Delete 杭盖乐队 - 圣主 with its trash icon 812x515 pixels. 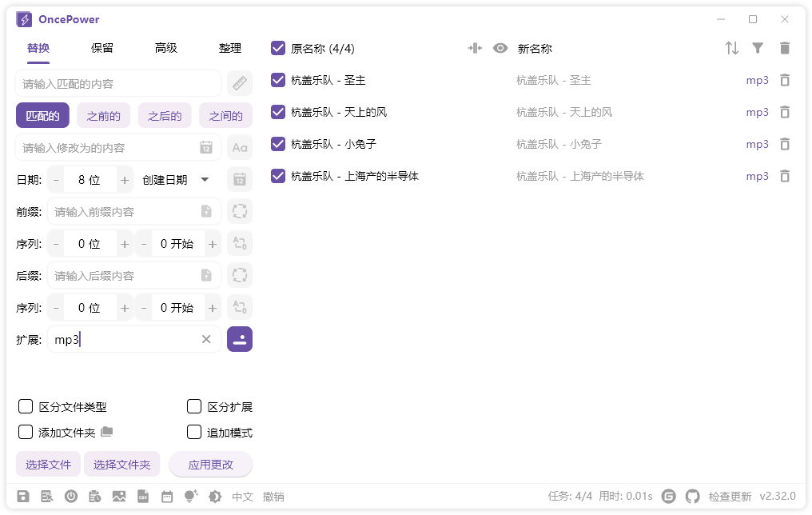(784, 80)
